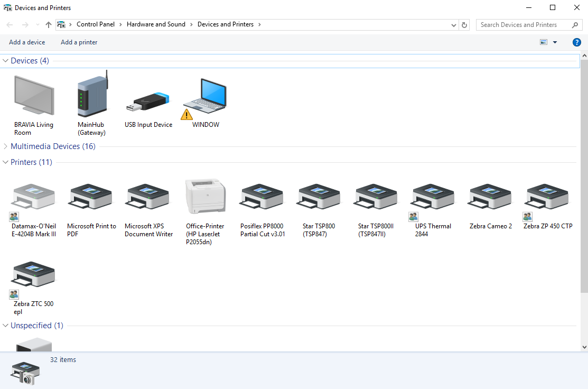Collapse the Printers (11) group

pyautogui.click(x=5, y=162)
